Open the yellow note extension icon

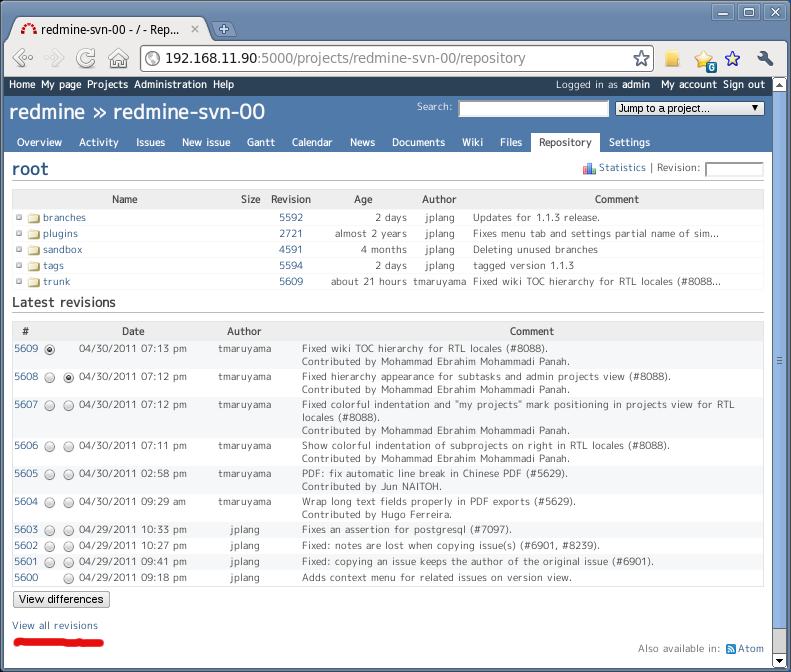pos(672,59)
